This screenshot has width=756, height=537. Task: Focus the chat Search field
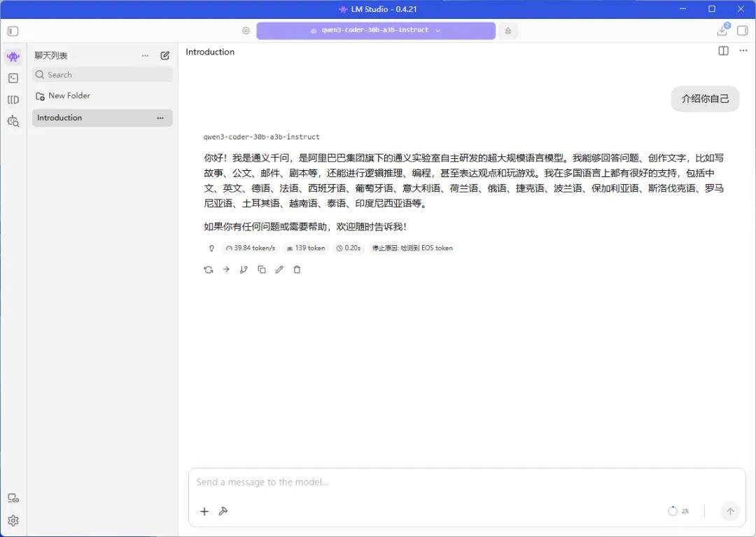click(102, 75)
